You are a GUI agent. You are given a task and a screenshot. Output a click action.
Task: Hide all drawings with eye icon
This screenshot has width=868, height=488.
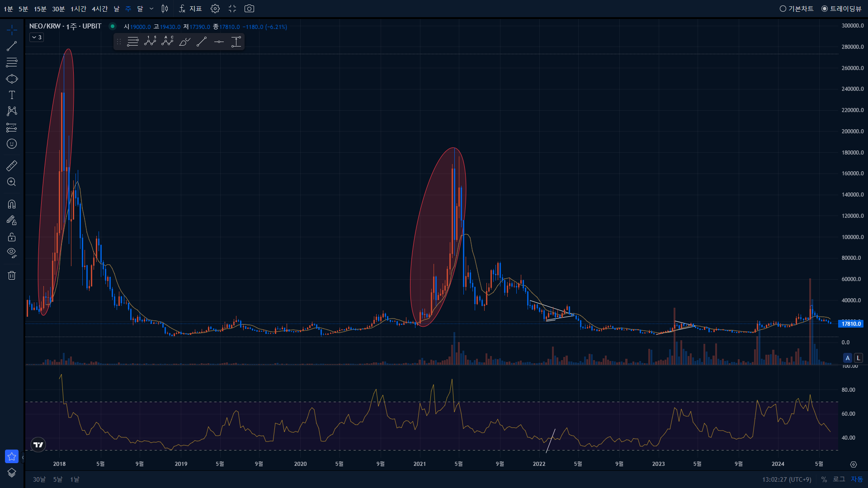(12, 253)
